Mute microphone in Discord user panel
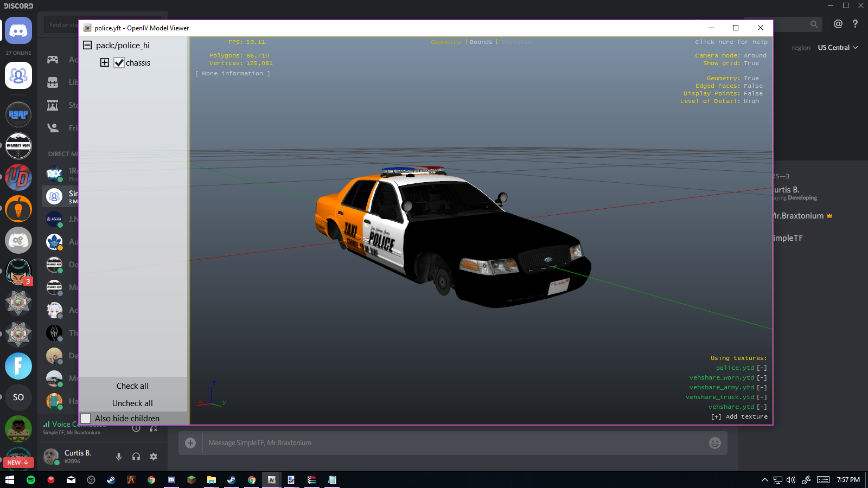Screen dimensions: 868x488 pyautogui.click(x=119, y=457)
